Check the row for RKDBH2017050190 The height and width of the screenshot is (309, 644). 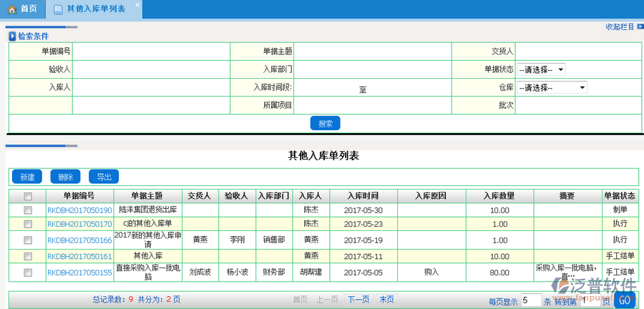(x=28, y=210)
